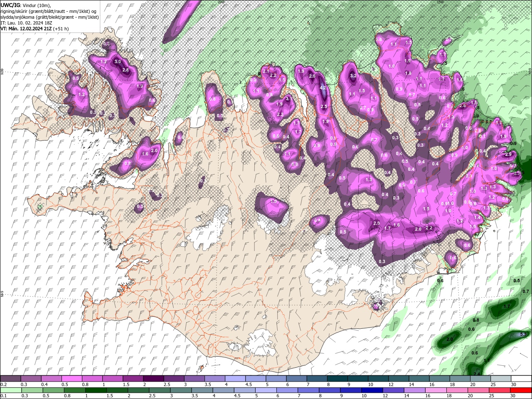Image resolution: width=532 pixels, height=399 pixels.
Task: Click the 4.2 snowfall value on the map
Action: (x=323, y=88)
